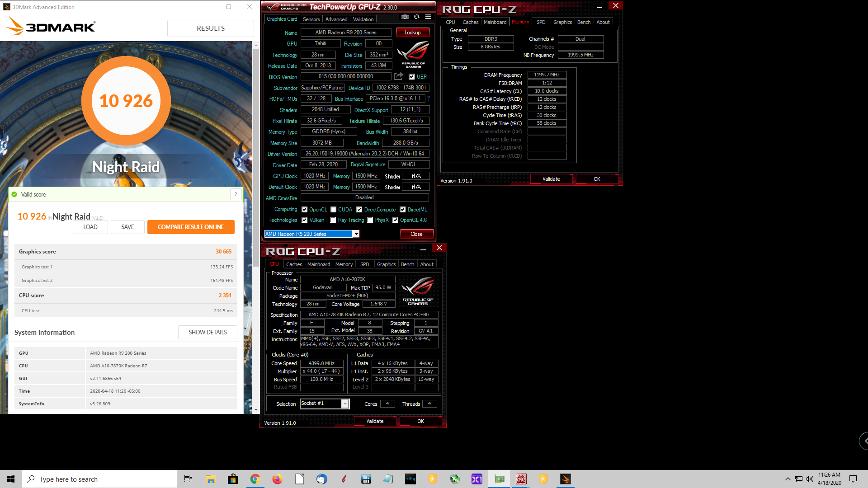Click the 3DMark scrollbar down arrow
The height and width of the screenshot is (488, 868).
(256, 410)
